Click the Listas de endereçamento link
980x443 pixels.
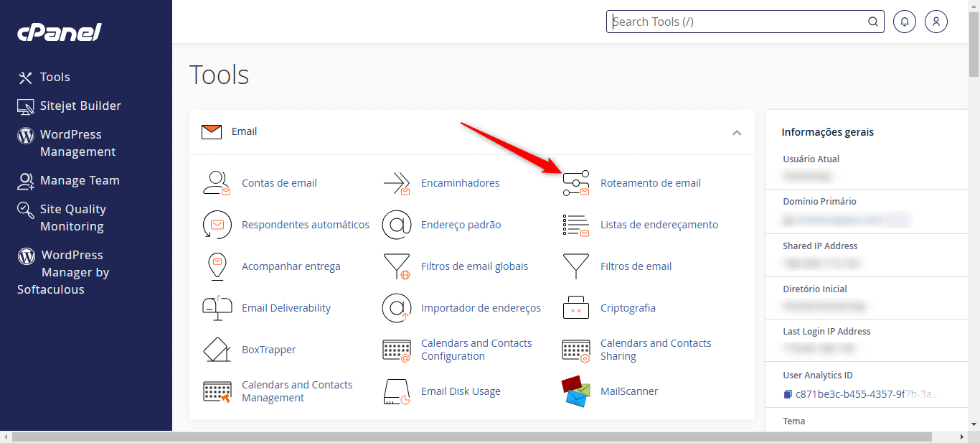pos(659,225)
